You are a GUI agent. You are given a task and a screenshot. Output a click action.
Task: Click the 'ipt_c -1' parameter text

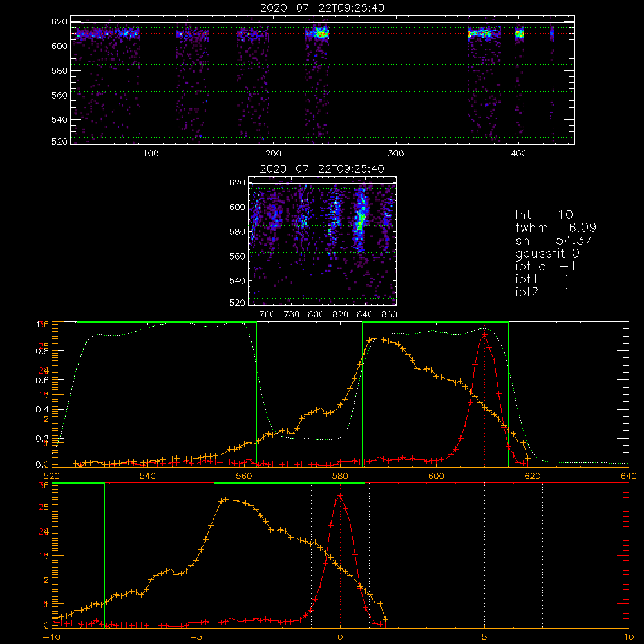pos(545,267)
